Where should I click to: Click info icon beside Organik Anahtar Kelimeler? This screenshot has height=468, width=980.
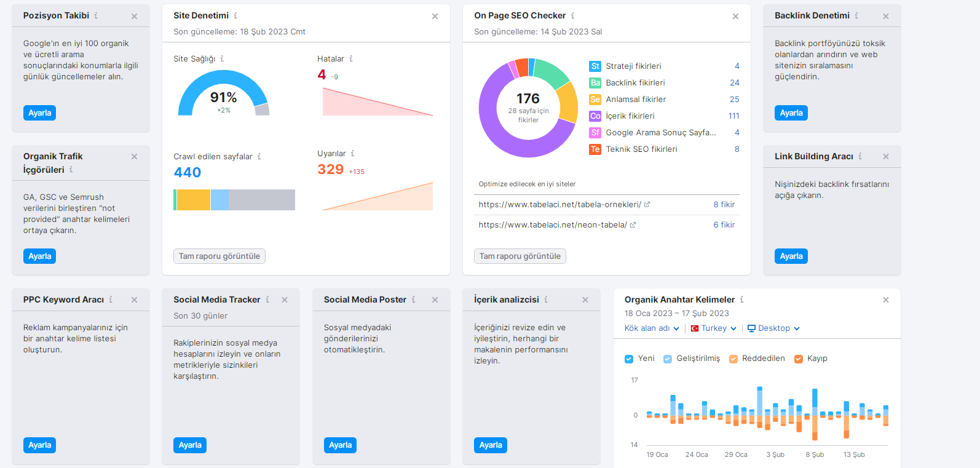coord(741,299)
